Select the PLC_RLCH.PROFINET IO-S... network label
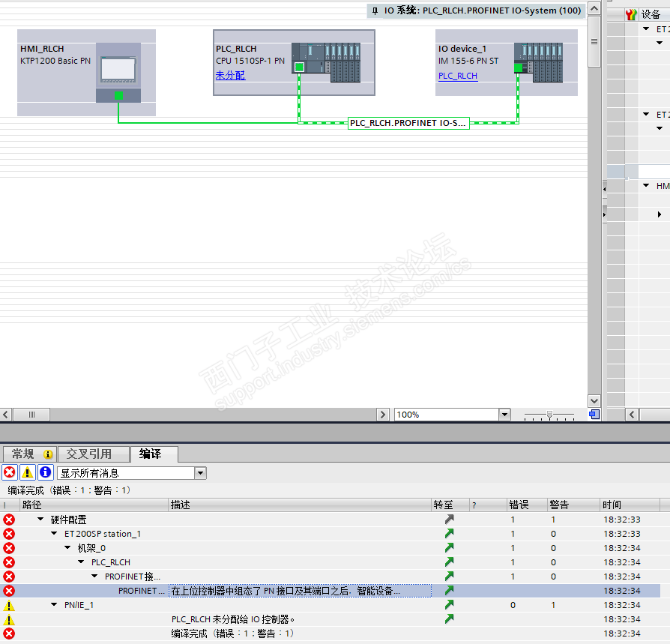 [x=408, y=123]
